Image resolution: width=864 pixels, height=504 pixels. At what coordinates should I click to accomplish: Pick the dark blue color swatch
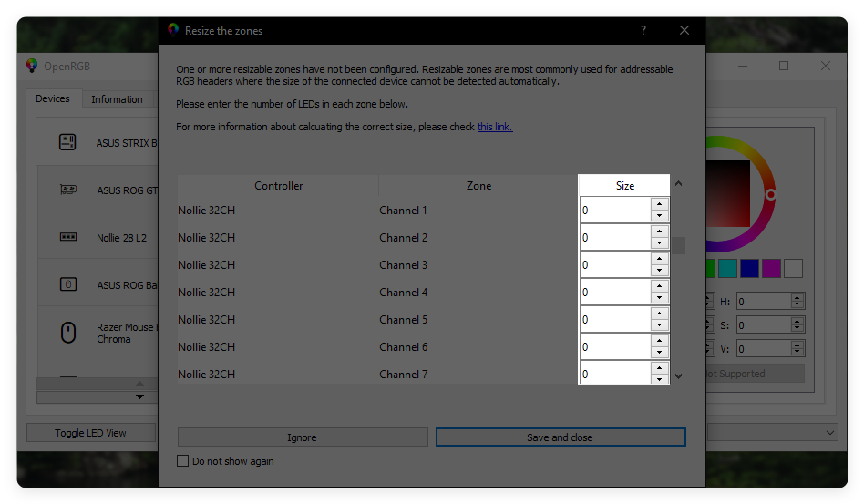(x=749, y=268)
